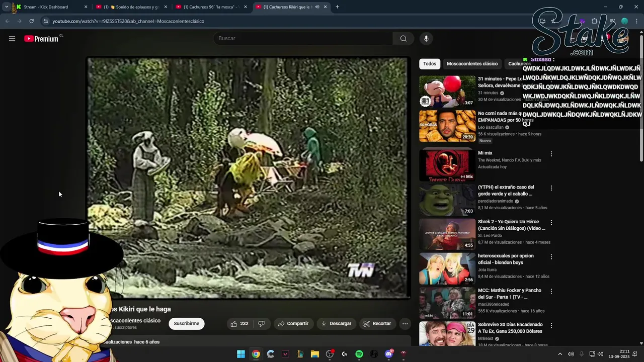The width and height of the screenshot is (644, 362).
Task: Click the search magnifier button
Action: (404, 39)
